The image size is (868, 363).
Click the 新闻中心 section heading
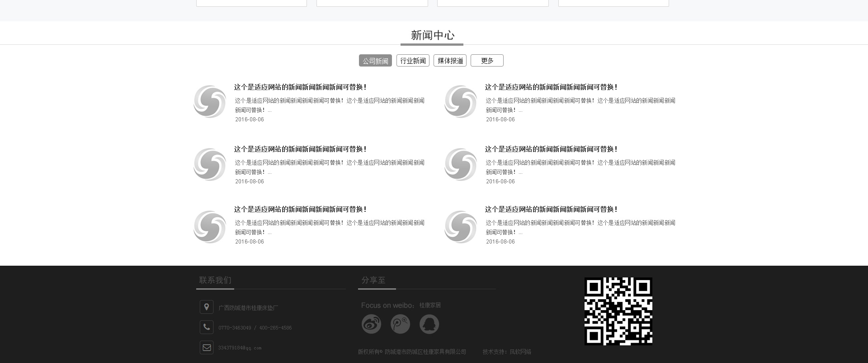[x=432, y=35]
